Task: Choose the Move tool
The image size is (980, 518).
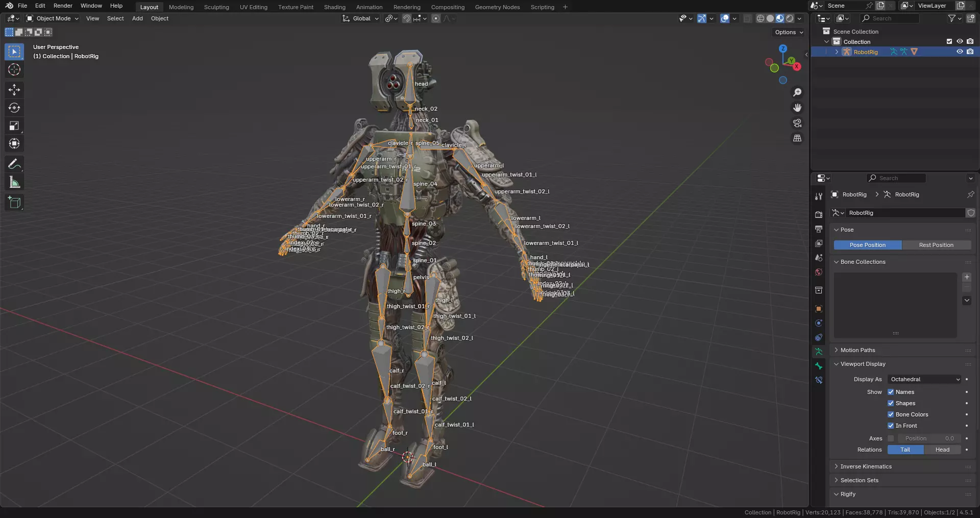Action: click(x=14, y=90)
